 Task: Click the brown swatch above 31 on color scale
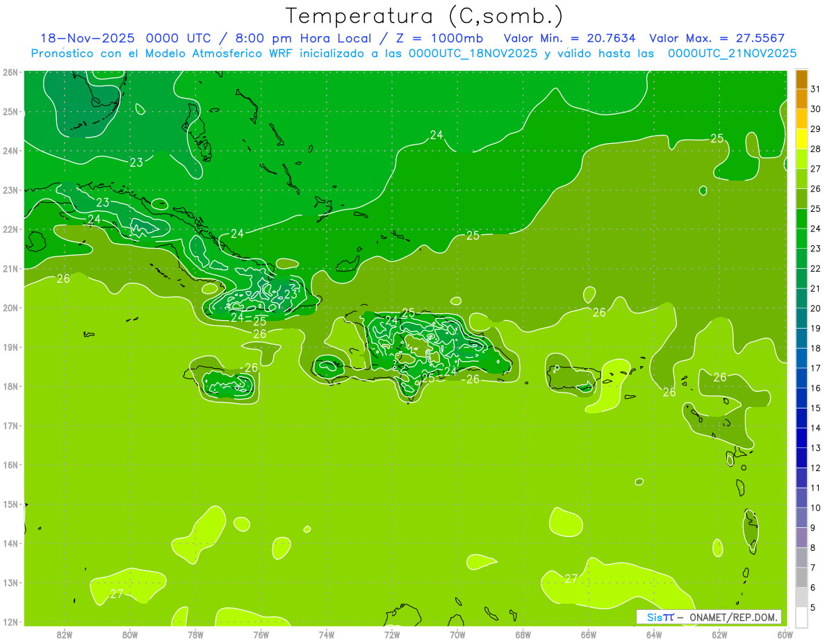pos(801,79)
